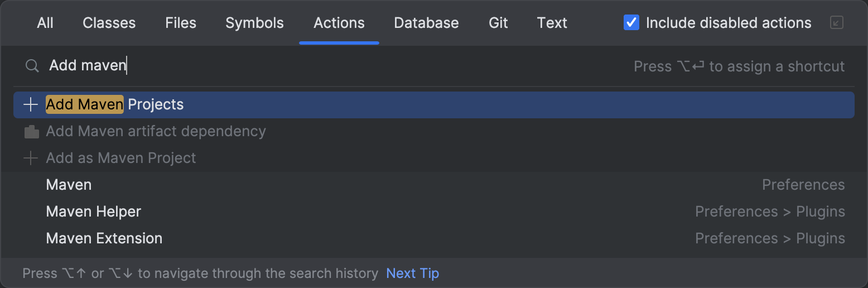Select the Symbols tab

(x=254, y=23)
